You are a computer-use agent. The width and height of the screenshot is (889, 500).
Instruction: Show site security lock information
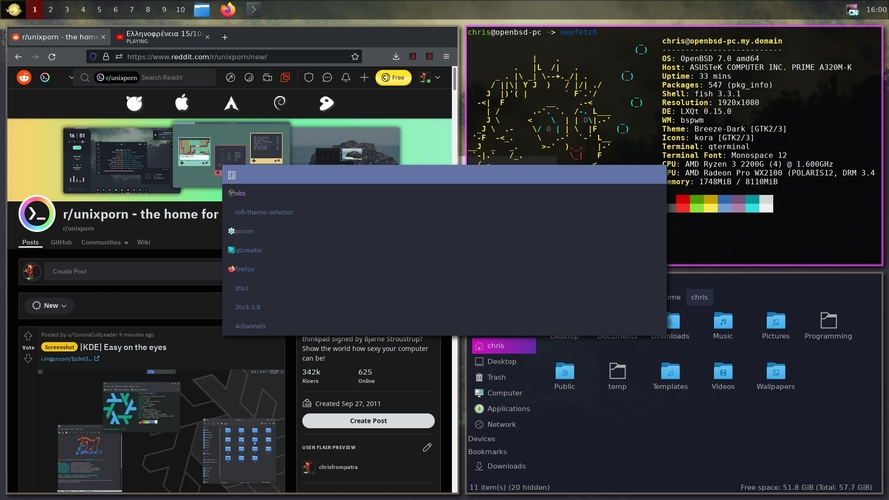(105, 57)
